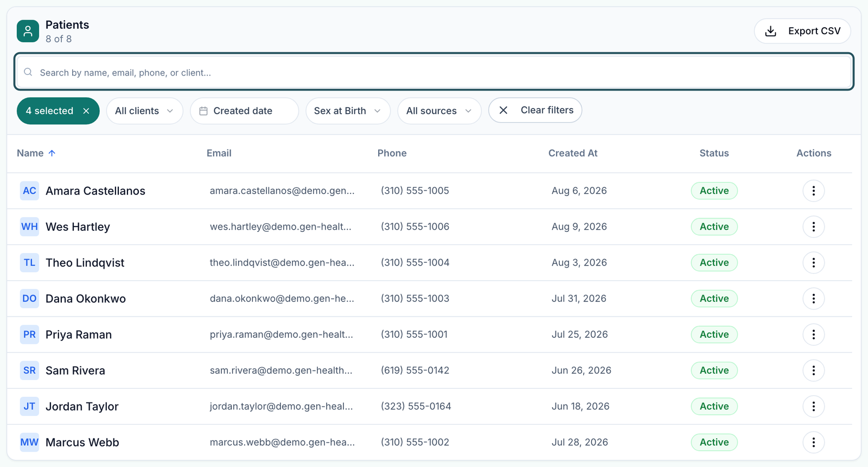This screenshot has width=868, height=467.
Task: Click the MW avatar for Marcus Webb
Action: (x=29, y=442)
